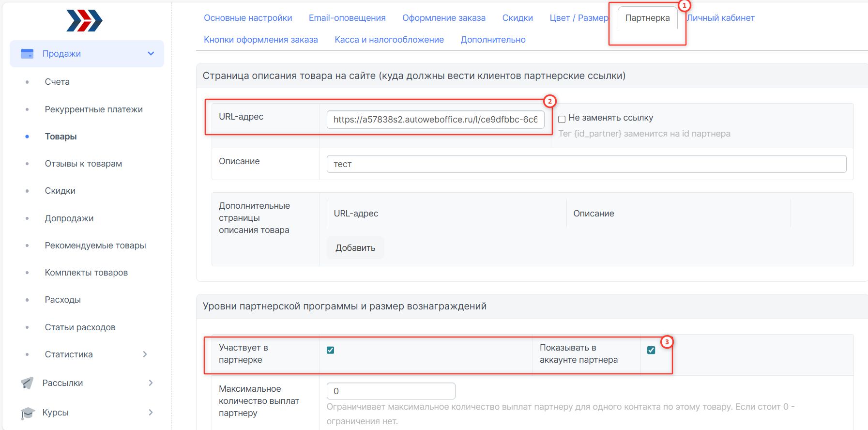This screenshot has height=430, width=868.
Task: Click the Курсы graduation cap icon
Action: pyautogui.click(x=28, y=413)
